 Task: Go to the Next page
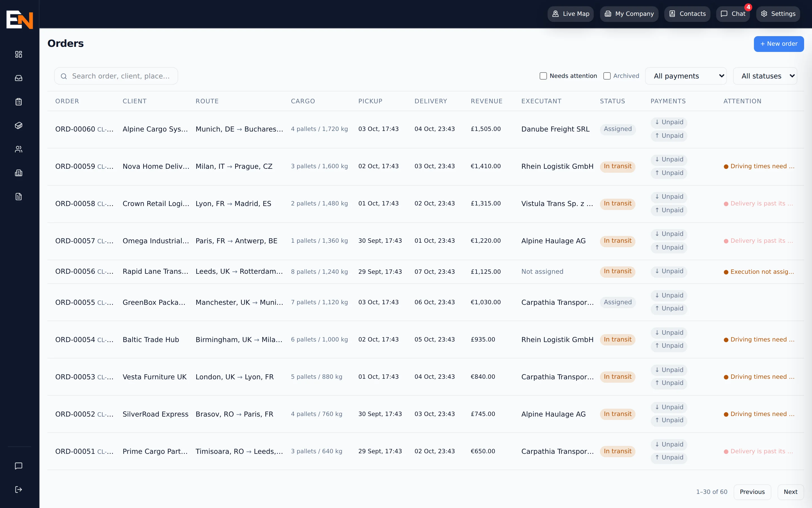point(791,492)
